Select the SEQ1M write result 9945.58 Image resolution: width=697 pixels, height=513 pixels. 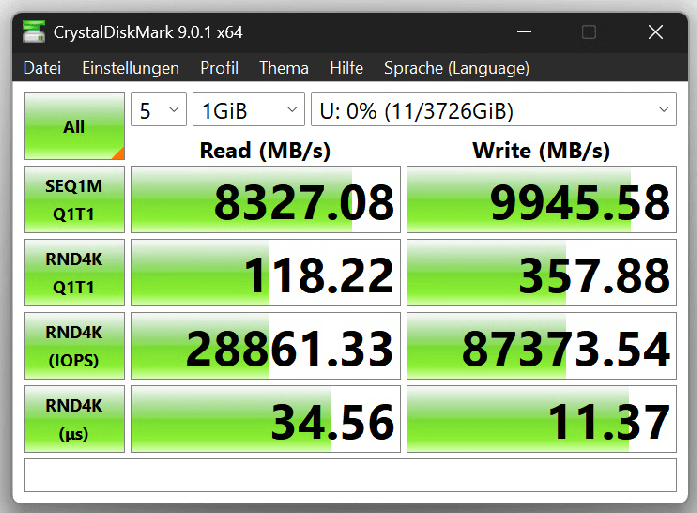point(541,200)
